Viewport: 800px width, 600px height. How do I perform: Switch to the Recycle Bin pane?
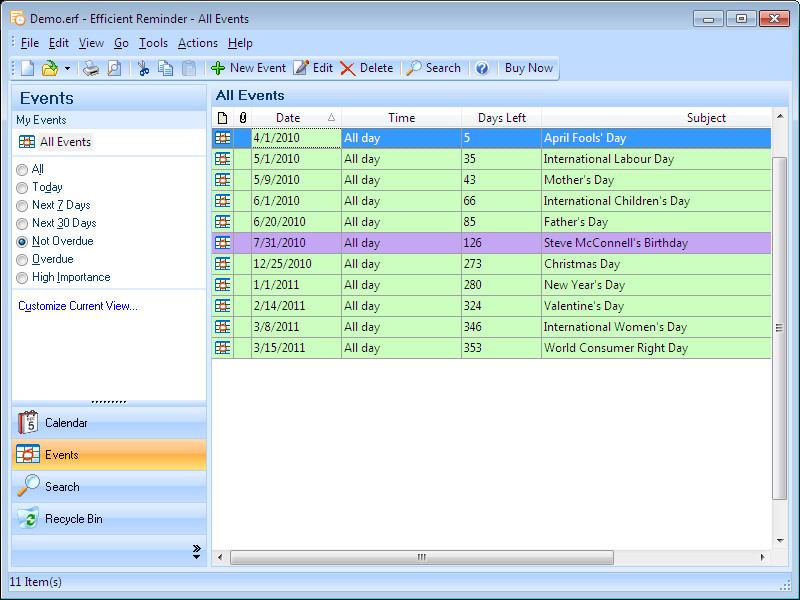point(109,519)
